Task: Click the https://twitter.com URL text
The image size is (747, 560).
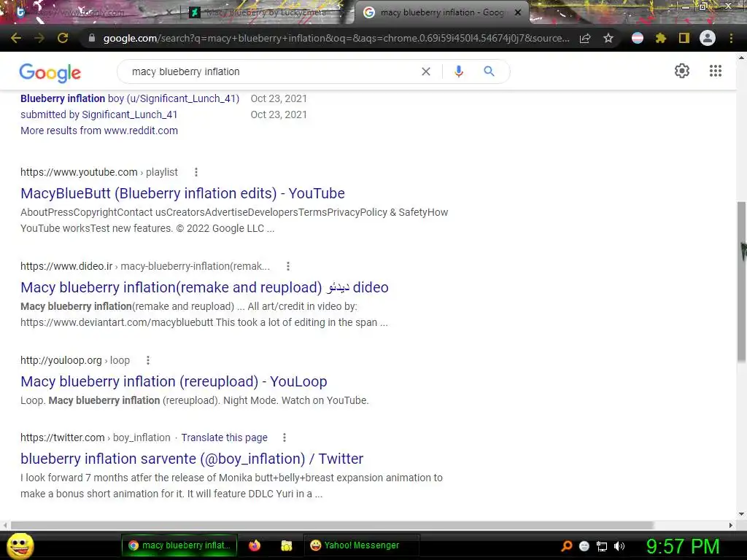Action: click(x=63, y=437)
